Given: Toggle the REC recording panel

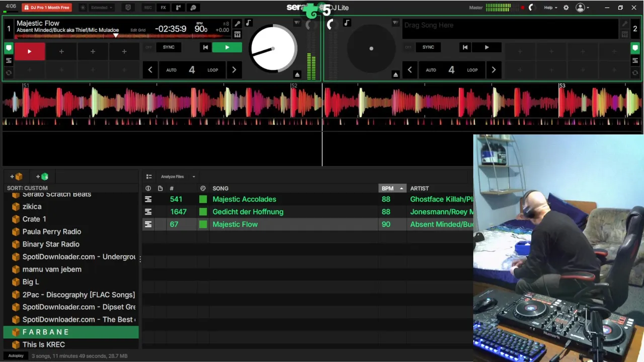Looking at the screenshot, I should click(x=148, y=8).
